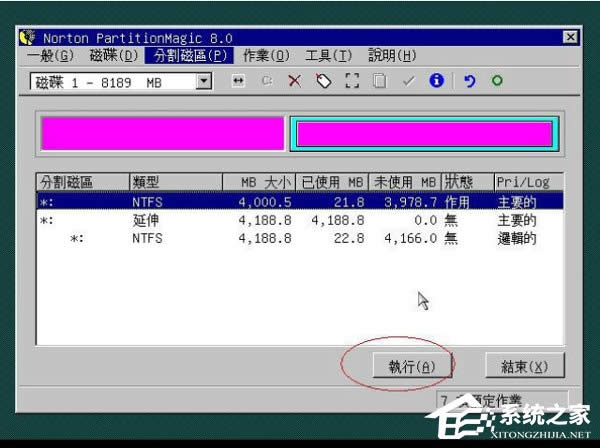Click the label tag toolbar icon
600x448 pixels.
click(x=324, y=81)
